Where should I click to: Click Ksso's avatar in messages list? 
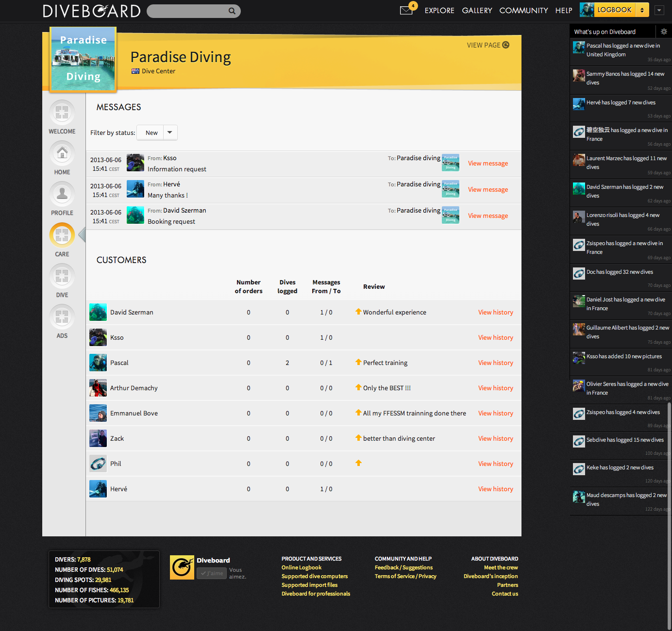coord(135,163)
